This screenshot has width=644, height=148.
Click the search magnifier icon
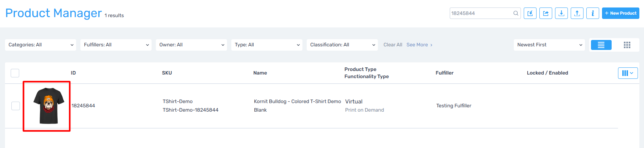516,13
